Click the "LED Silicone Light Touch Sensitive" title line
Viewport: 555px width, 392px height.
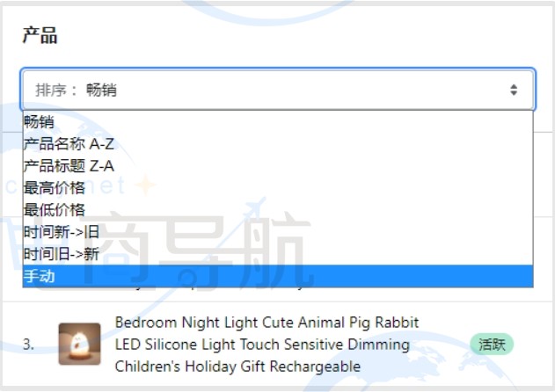pyautogui.click(x=262, y=344)
